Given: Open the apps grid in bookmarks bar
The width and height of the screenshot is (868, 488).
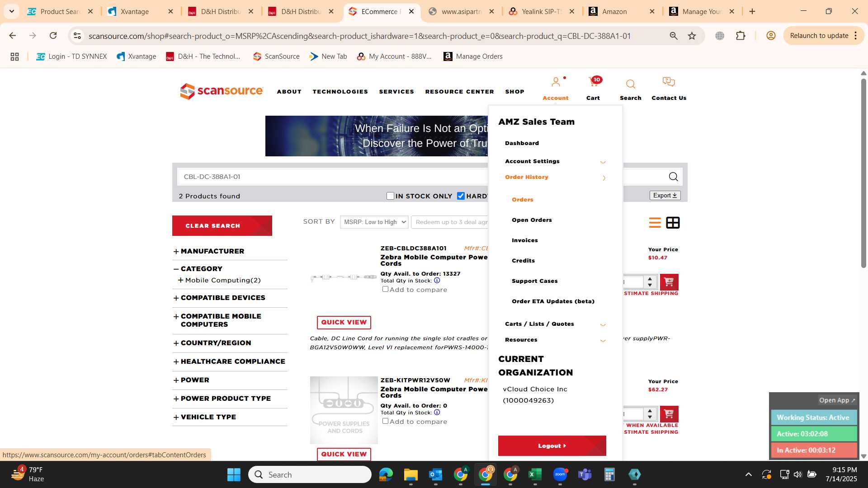Looking at the screenshot, I should coord(14,56).
